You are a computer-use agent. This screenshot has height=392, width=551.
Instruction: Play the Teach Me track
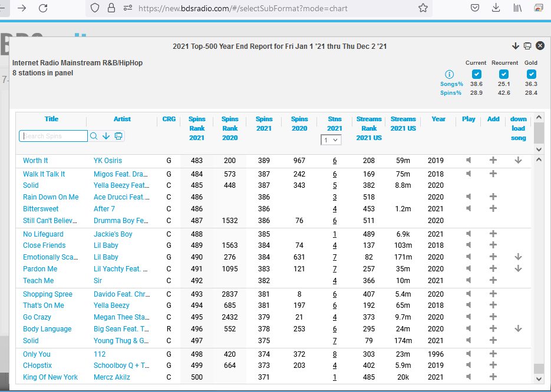468,280
